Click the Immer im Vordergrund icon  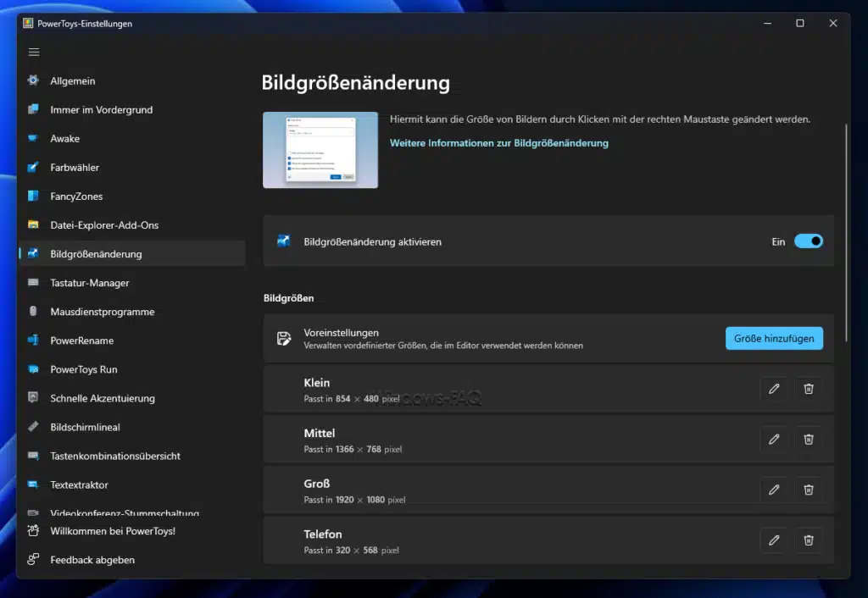click(x=33, y=109)
